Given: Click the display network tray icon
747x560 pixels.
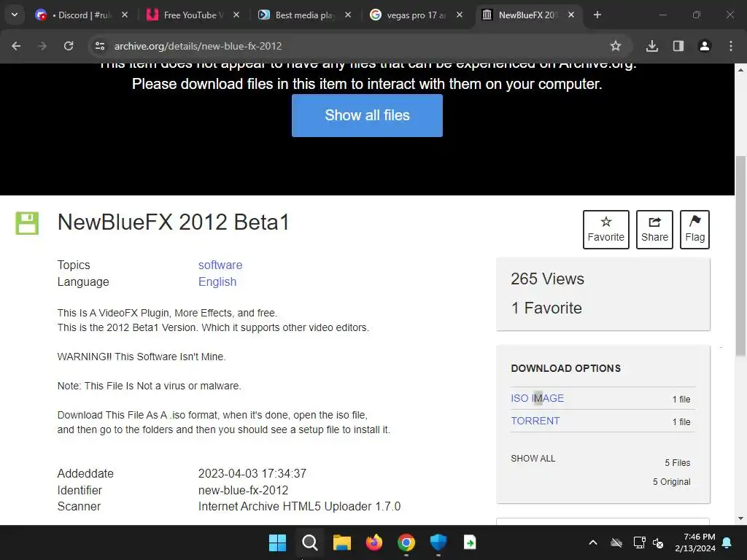Looking at the screenshot, I should tap(639, 542).
